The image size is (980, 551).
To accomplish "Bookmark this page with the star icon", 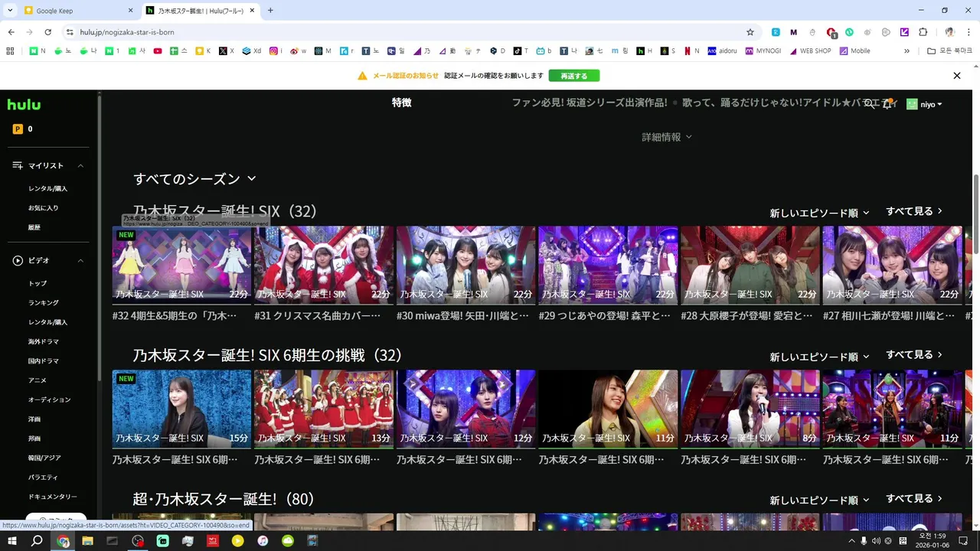I will 750,32.
